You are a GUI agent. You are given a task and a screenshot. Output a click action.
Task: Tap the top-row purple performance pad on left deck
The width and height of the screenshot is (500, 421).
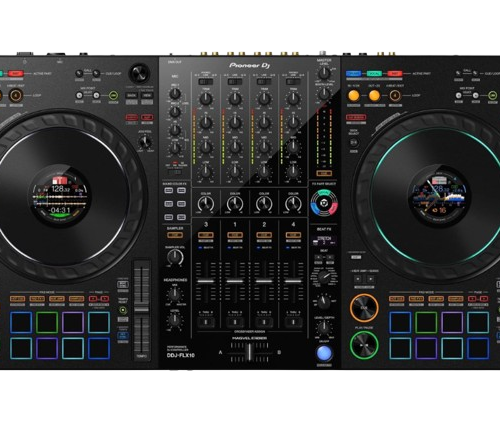pyautogui.click(x=73, y=323)
